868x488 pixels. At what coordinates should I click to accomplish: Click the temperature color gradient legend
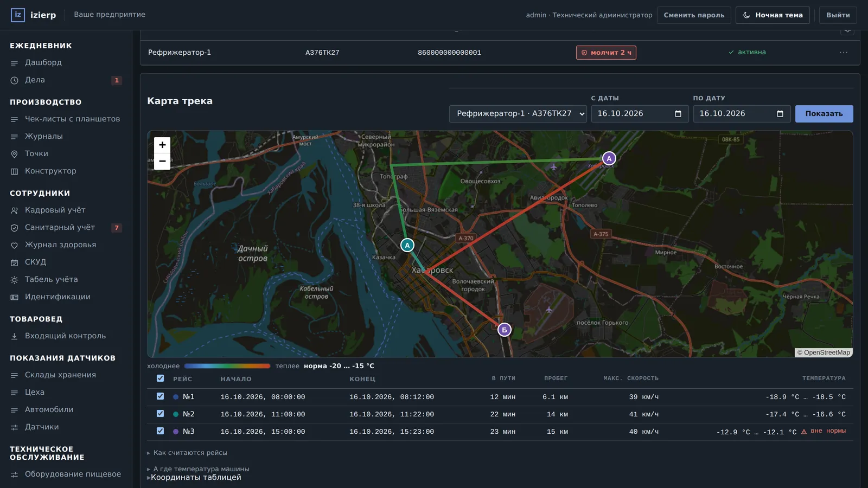(227, 366)
